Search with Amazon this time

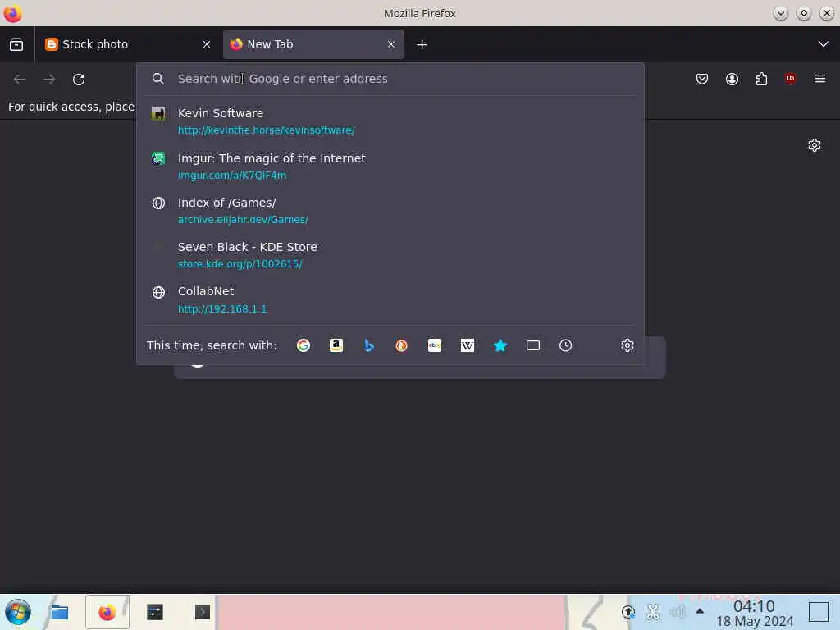click(x=336, y=345)
